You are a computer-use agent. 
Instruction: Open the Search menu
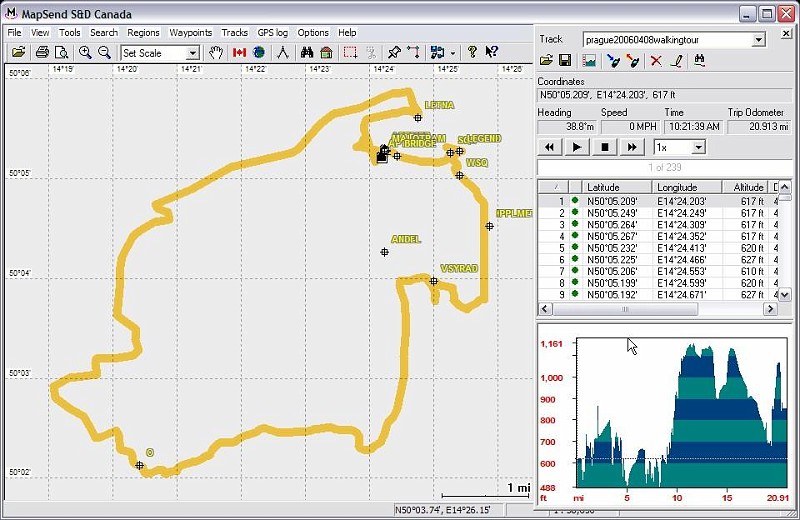[104, 33]
